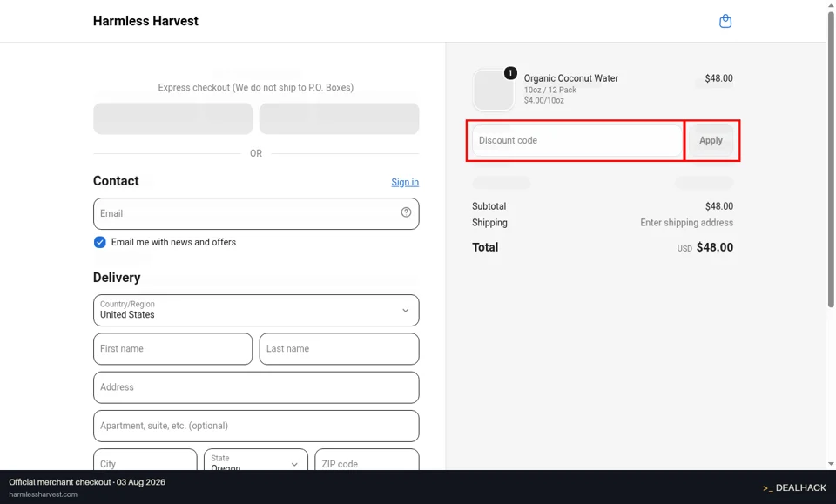Screen dimensions: 836x504
Task: Click the harmlessharvest.com footer text
Action: (x=44, y=494)
